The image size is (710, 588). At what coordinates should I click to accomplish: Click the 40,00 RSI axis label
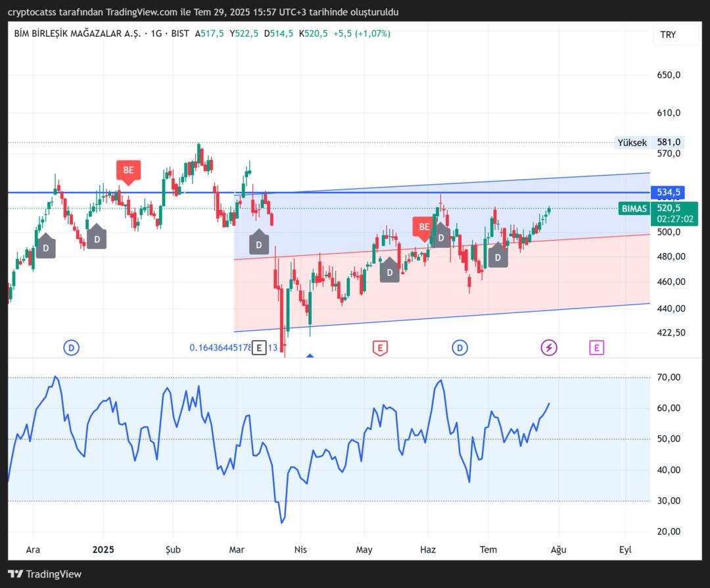pyautogui.click(x=669, y=470)
